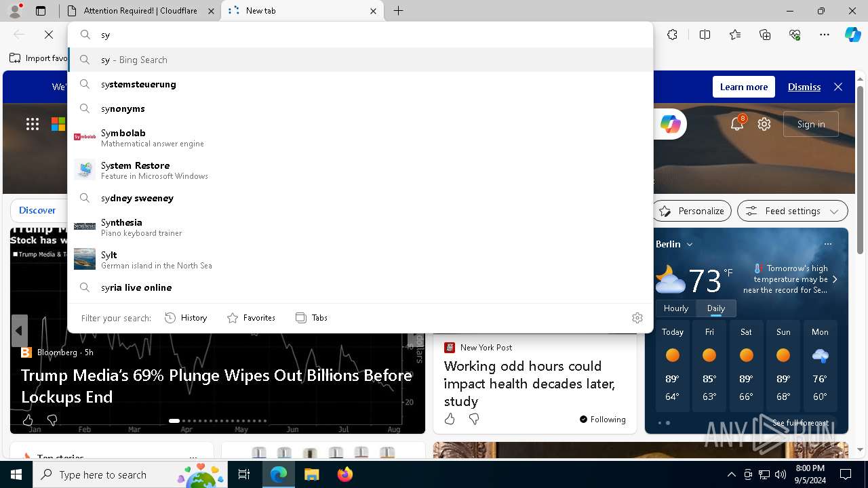The width and height of the screenshot is (868, 488).
Task: Open volume control in system tray
Action: pos(780,474)
